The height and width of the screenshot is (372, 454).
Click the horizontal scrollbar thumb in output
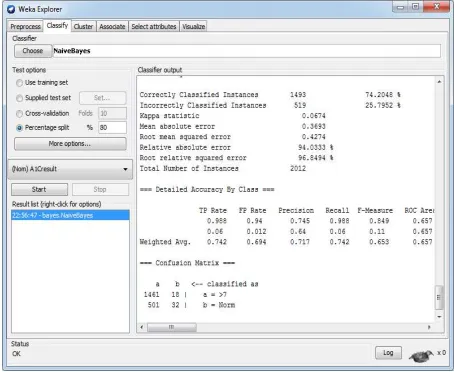[x=172, y=327]
